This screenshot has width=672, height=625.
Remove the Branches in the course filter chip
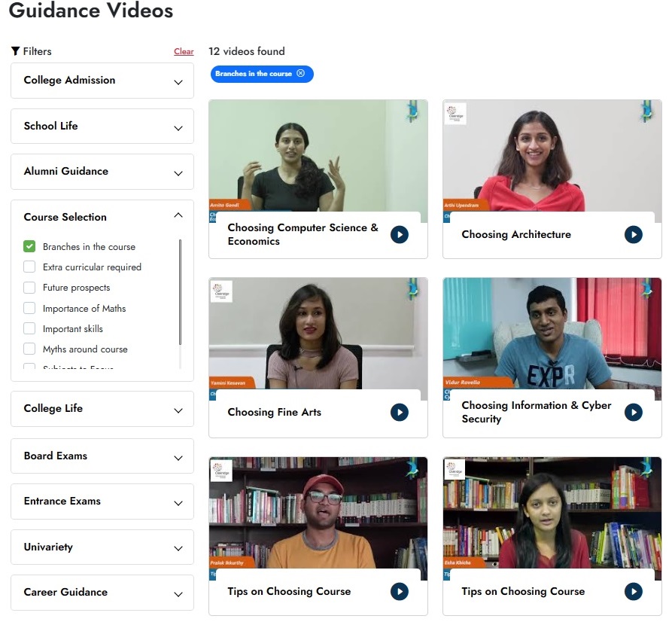(x=302, y=74)
